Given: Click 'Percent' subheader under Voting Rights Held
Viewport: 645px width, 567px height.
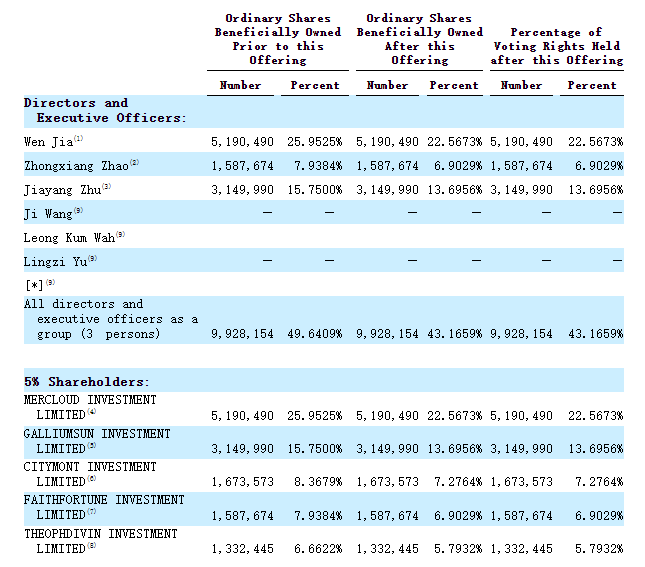Looking at the screenshot, I should [x=592, y=86].
